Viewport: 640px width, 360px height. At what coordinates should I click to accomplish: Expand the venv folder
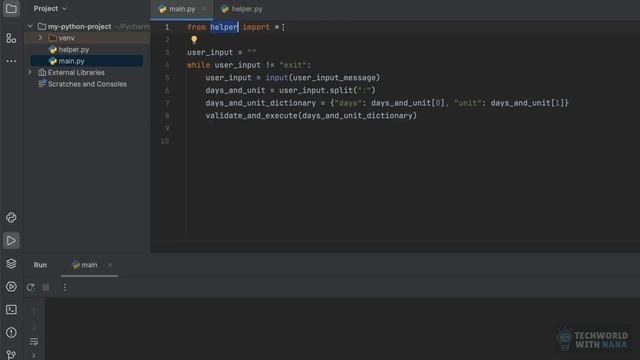pyautogui.click(x=40, y=38)
